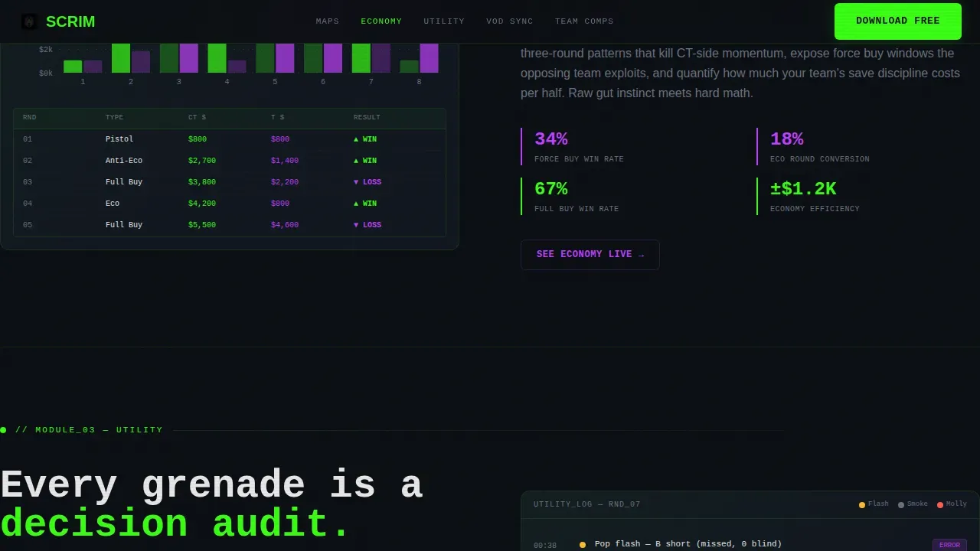This screenshot has height=551, width=980.
Task: Click the $2,700 CT money value
Action: (202, 161)
